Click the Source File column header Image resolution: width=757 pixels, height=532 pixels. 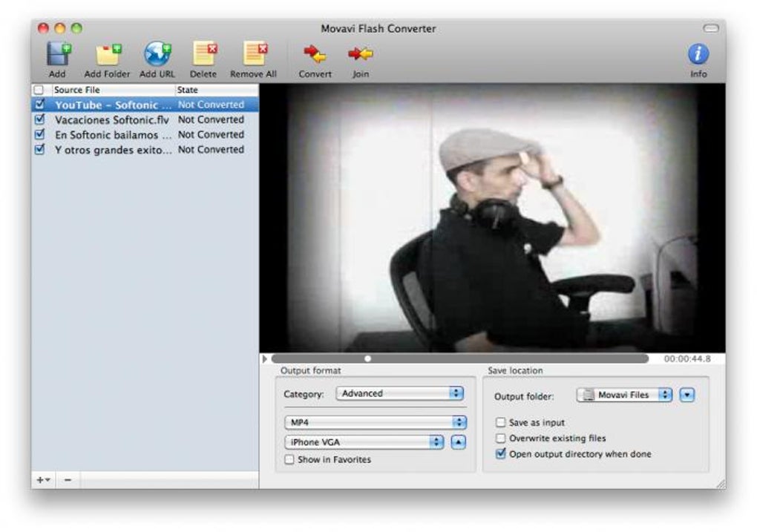(113, 90)
